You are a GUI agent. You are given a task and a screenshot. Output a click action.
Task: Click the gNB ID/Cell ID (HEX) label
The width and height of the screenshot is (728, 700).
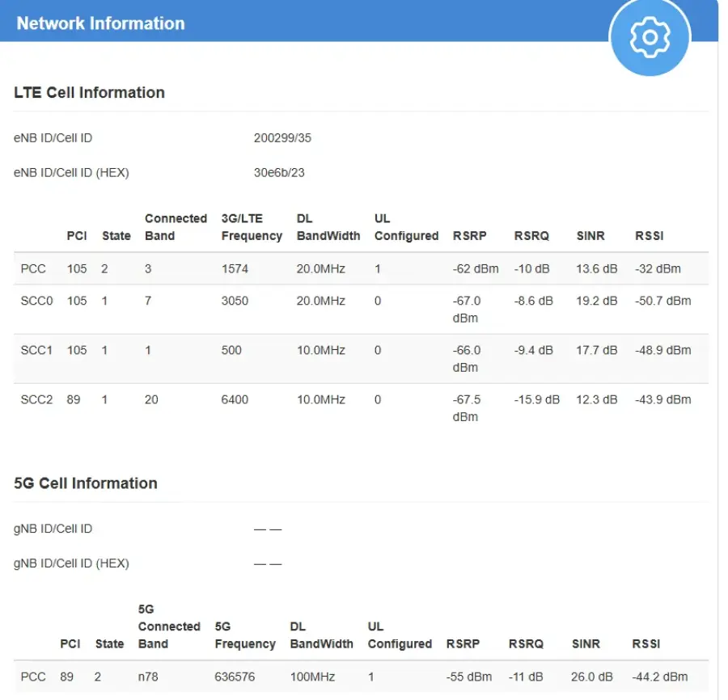coord(71,563)
